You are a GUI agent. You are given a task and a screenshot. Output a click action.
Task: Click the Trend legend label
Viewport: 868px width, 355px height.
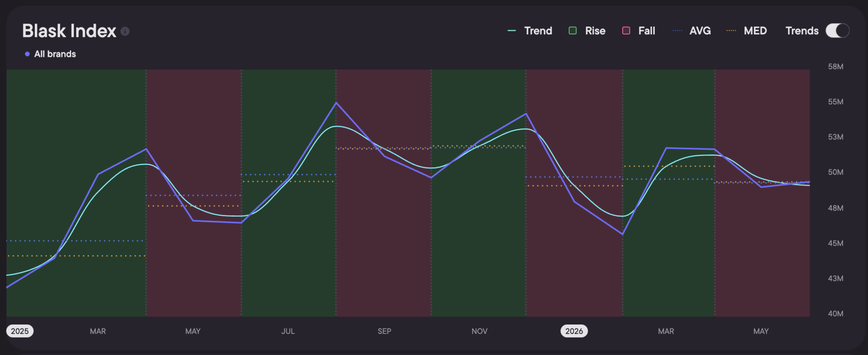click(538, 31)
